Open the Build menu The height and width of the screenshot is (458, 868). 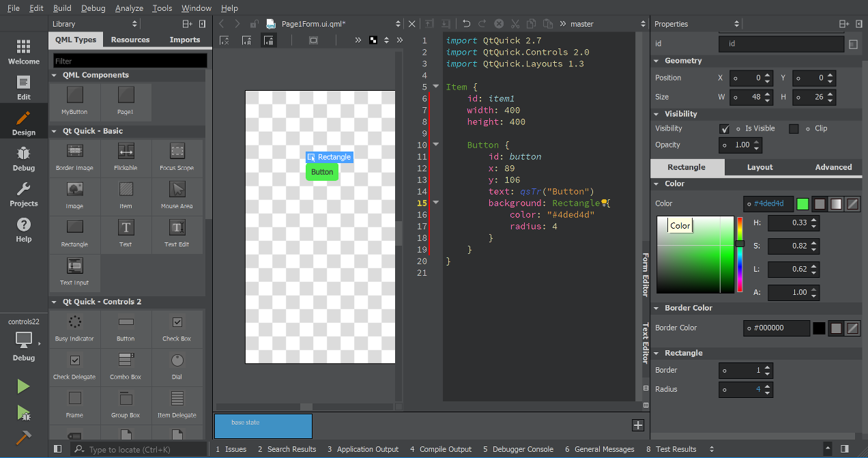(62, 8)
